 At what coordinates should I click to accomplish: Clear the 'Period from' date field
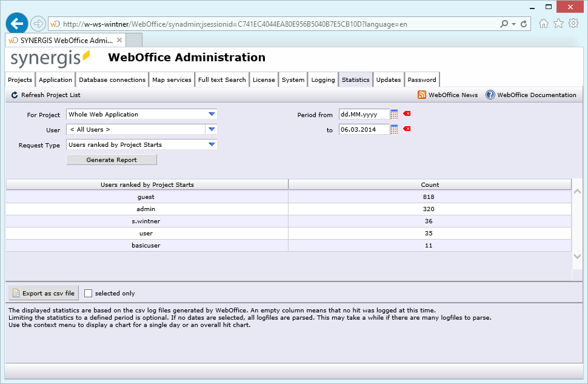(x=407, y=114)
